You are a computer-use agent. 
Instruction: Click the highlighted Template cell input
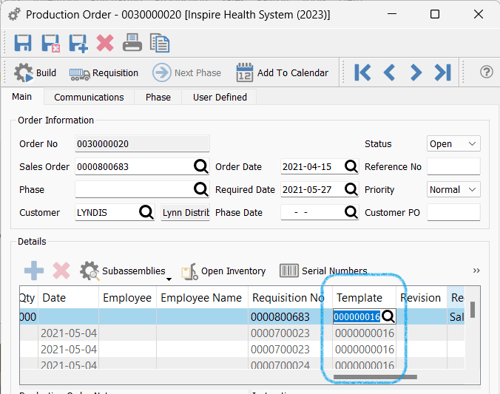357,316
